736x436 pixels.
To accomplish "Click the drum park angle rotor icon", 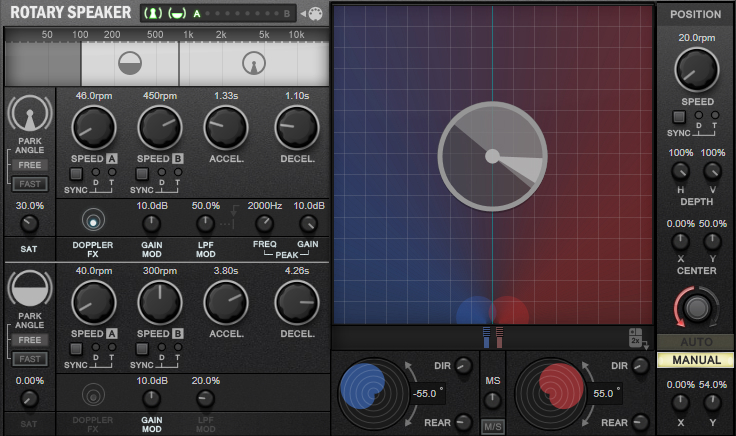I will click(x=29, y=288).
